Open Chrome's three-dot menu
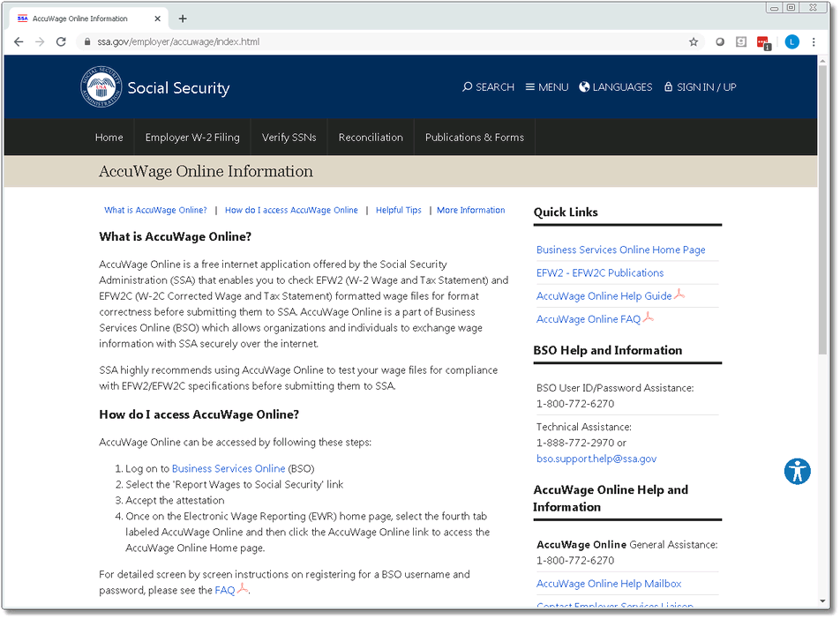 (814, 41)
